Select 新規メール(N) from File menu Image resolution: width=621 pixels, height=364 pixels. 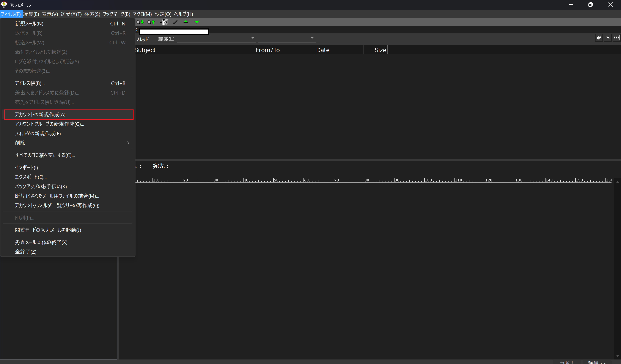coord(29,24)
